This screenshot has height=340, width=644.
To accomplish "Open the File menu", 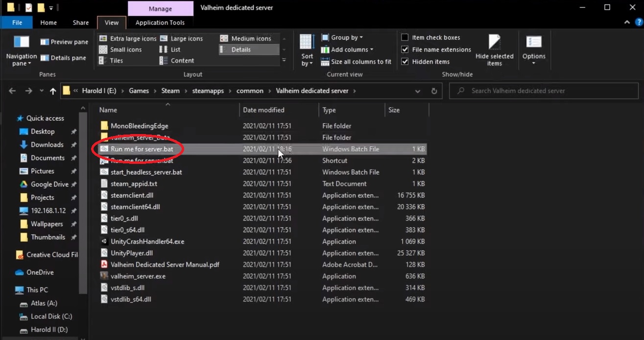I will [17, 23].
